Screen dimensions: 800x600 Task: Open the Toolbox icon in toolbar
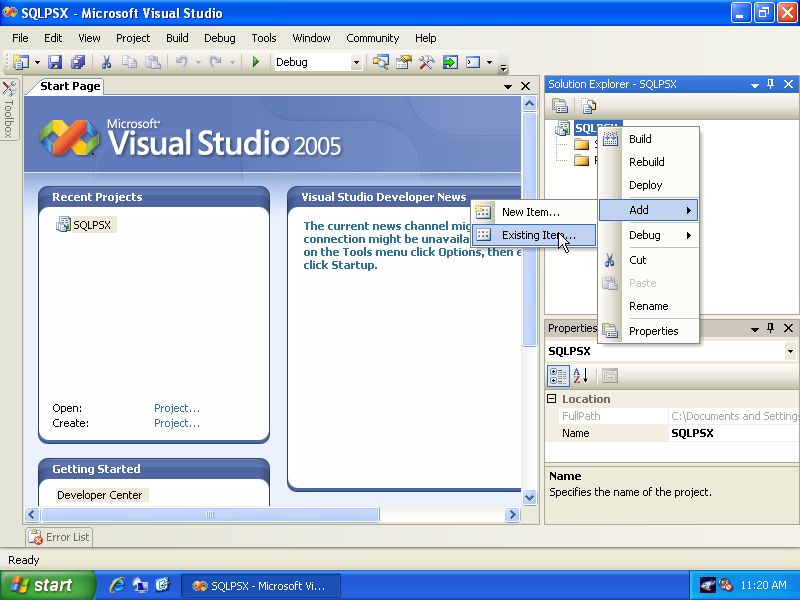tap(426, 62)
